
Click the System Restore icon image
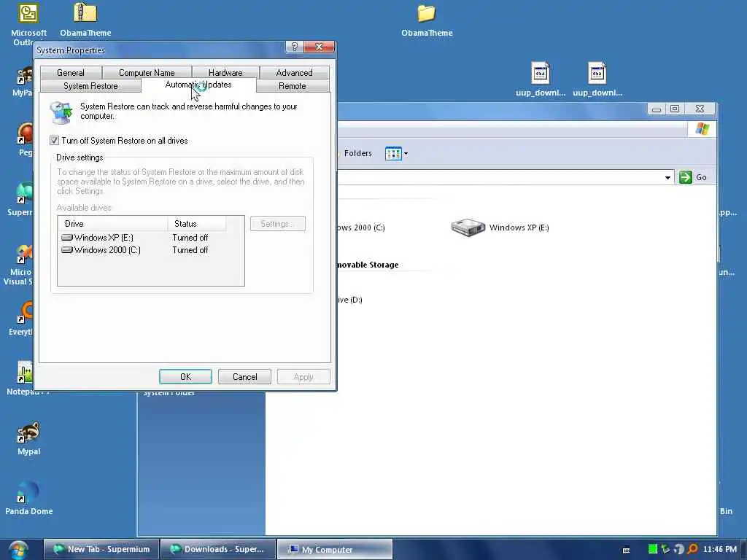tap(61, 112)
